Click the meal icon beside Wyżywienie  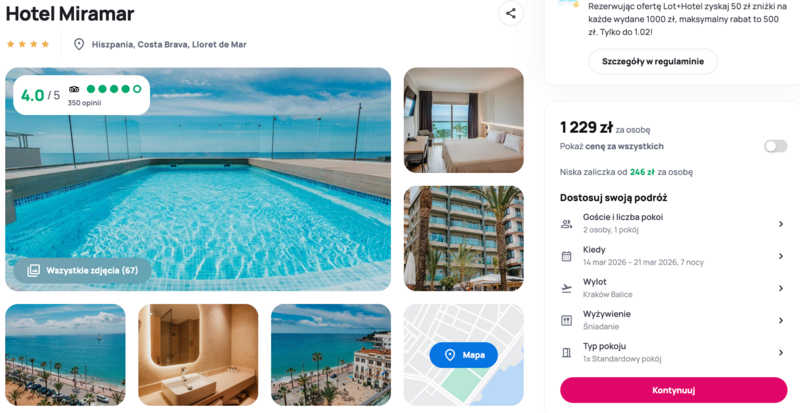click(566, 321)
